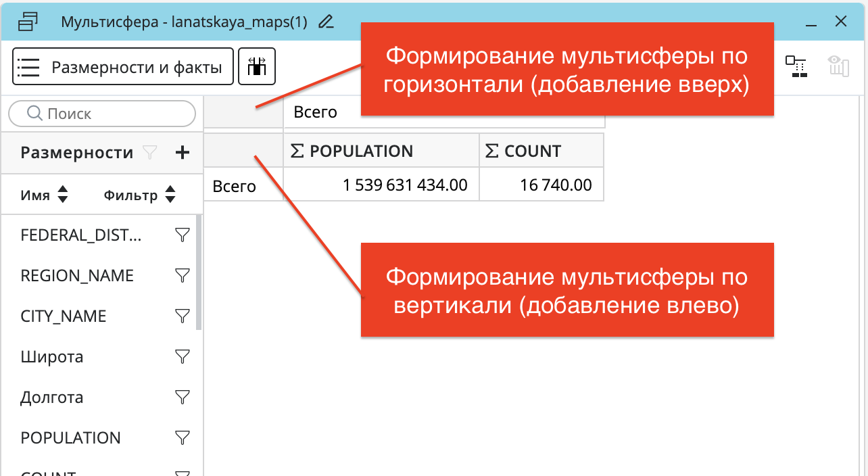
Task: Click the pencil icon to rename the multisphere
Action: coord(326,22)
